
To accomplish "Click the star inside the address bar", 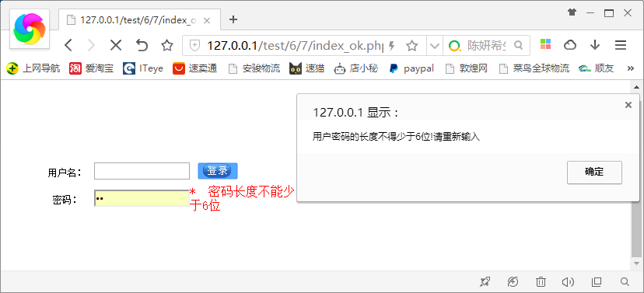I will (x=412, y=45).
